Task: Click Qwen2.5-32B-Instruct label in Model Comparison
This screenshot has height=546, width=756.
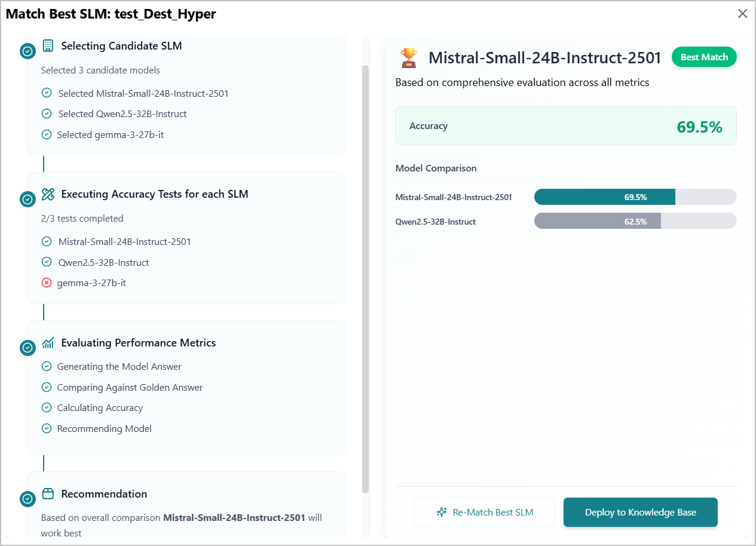Action: [436, 222]
